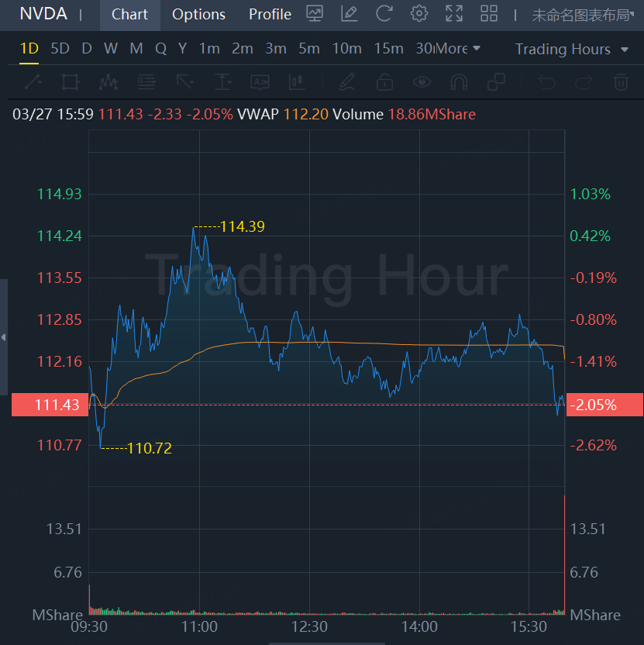Expand the left side panel arrow
The height and width of the screenshot is (645, 644).
coord(4,337)
